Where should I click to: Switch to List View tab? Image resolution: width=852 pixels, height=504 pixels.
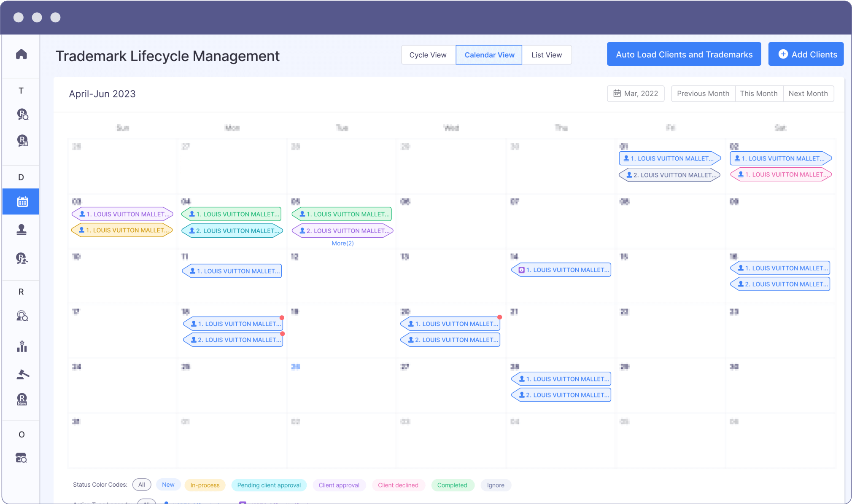coord(547,55)
